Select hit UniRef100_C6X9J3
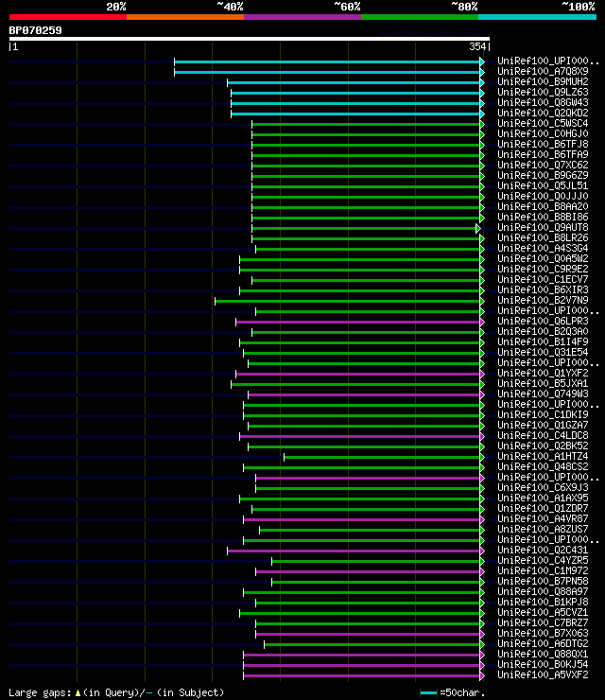 [x=543, y=488]
